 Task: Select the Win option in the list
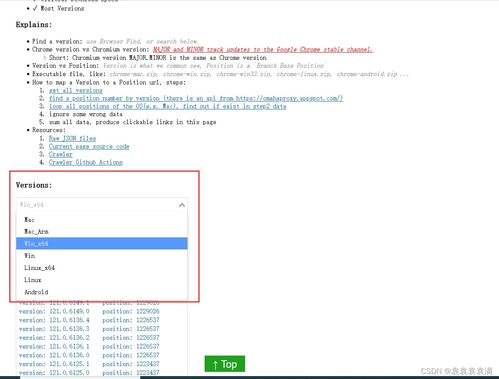[102, 256]
